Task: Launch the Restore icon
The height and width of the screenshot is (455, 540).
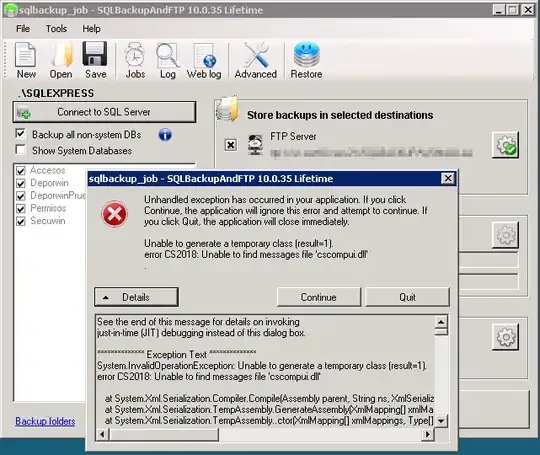Action: coord(307,60)
